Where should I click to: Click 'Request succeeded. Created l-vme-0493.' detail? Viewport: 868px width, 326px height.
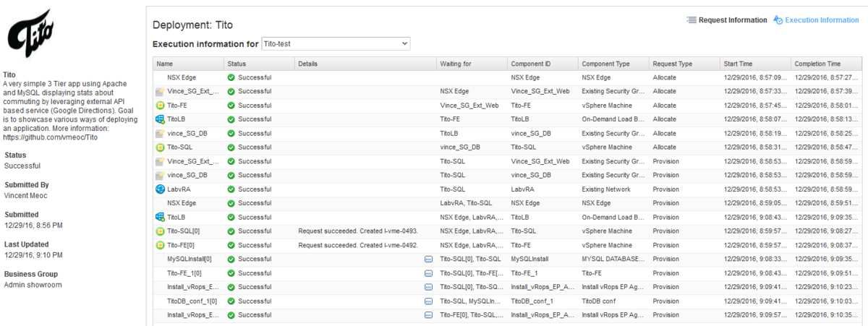pos(358,231)
